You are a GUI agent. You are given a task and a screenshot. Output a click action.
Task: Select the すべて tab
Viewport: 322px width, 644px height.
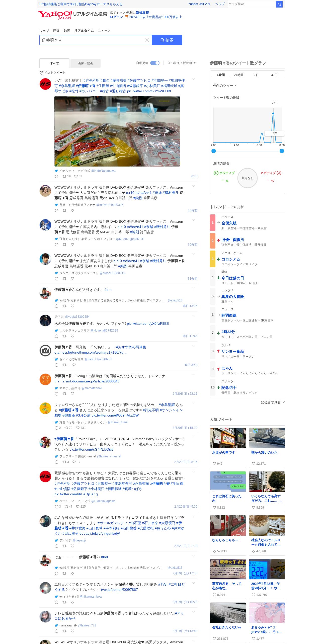coord(54,63)
